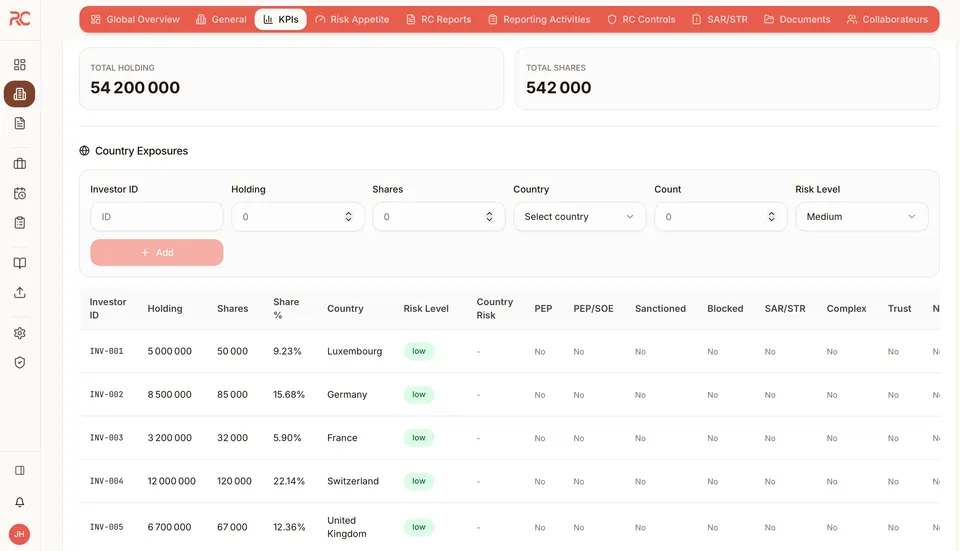Click the low badge for Germany

(x=419, y=395)
